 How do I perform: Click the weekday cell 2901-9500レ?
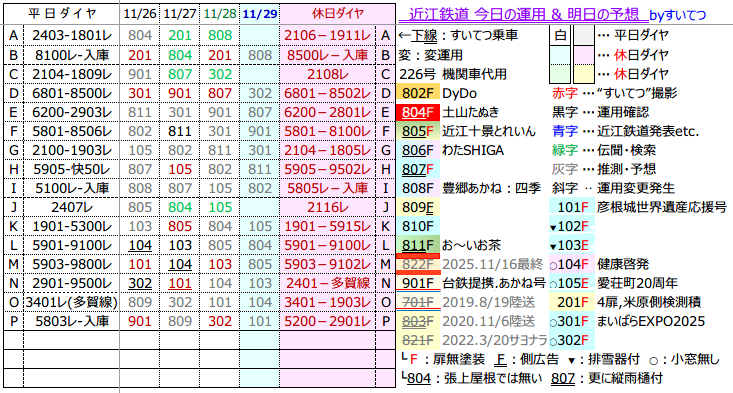(x=72, y=283)
